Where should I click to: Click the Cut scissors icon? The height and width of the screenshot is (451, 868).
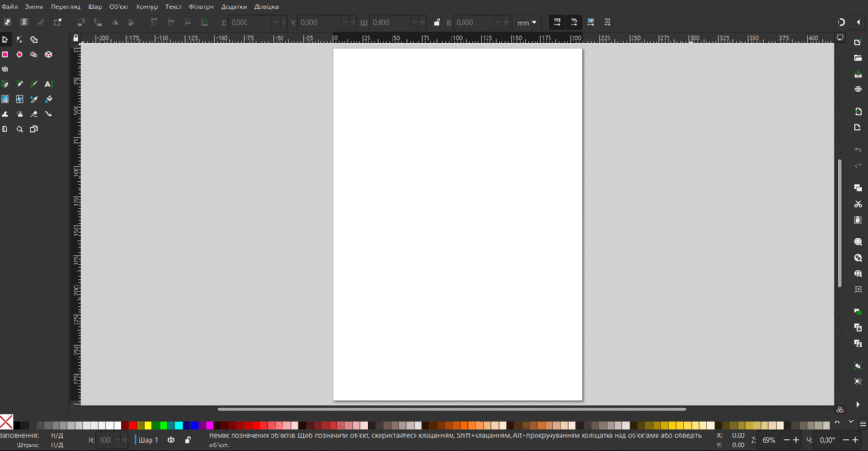coord(858,204)
